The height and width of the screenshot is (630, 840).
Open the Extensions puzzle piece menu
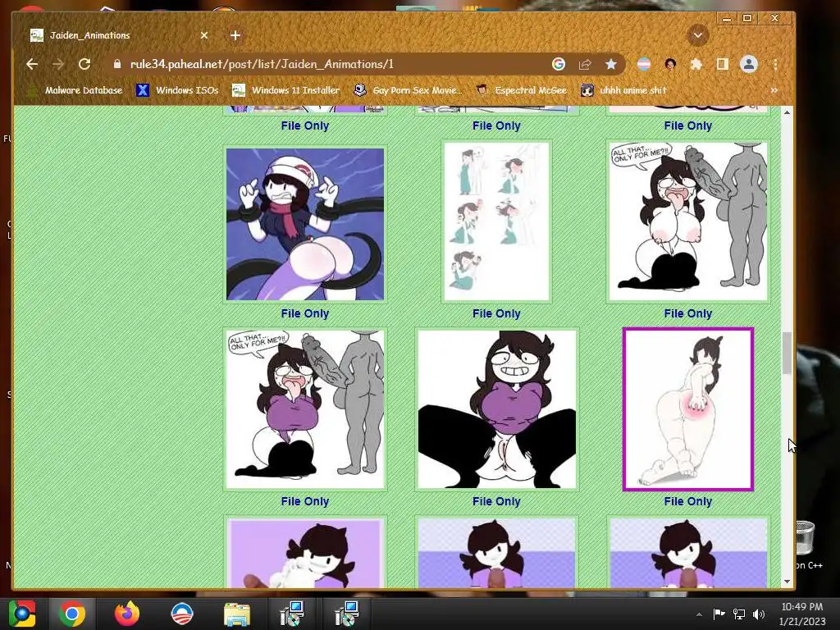click(696, 64)
